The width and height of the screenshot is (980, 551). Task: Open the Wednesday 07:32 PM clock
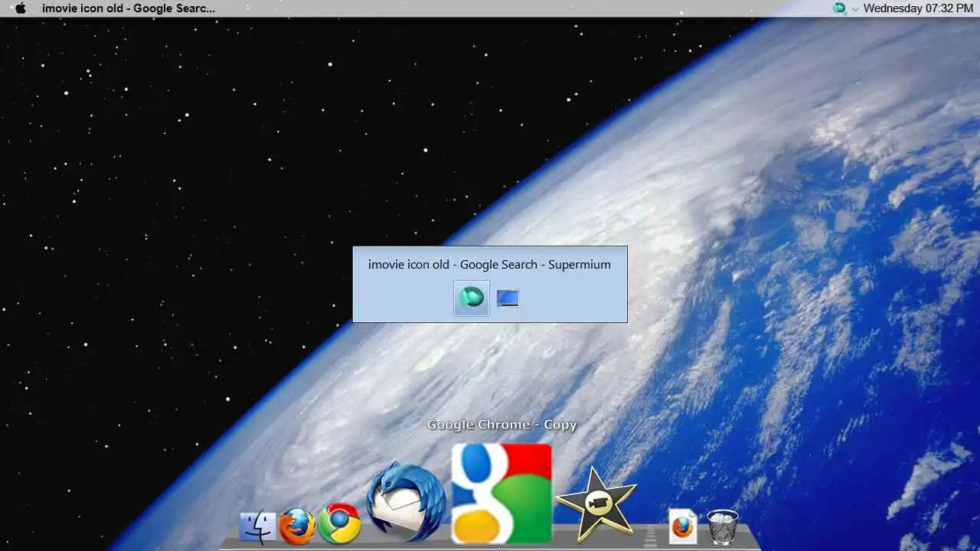[918, 8]
